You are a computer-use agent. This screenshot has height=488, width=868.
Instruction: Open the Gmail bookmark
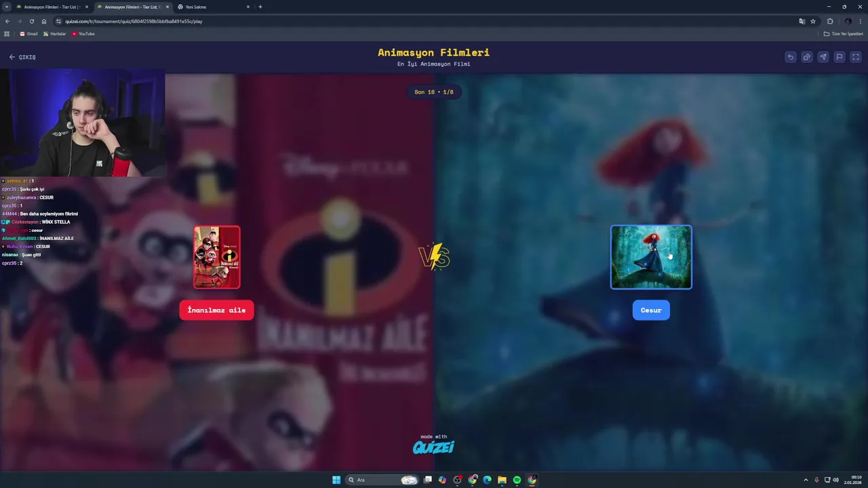(28, 34)
